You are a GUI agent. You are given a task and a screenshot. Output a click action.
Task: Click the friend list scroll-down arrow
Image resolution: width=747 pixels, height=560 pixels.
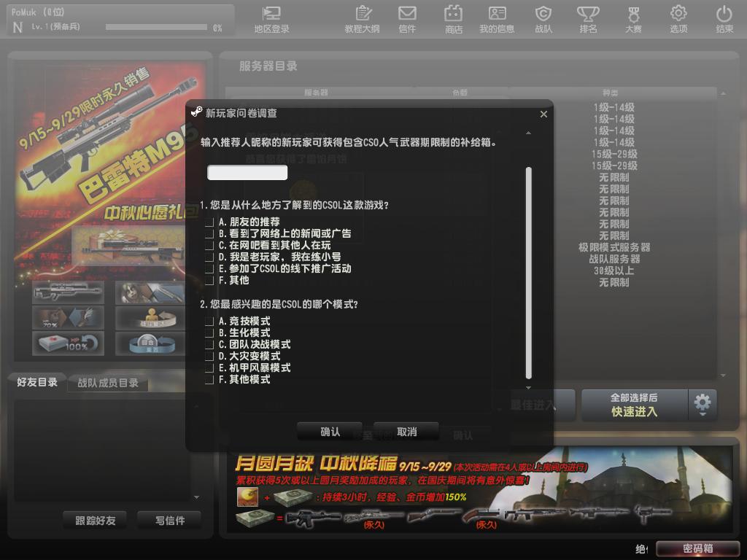tap(197, 497)
